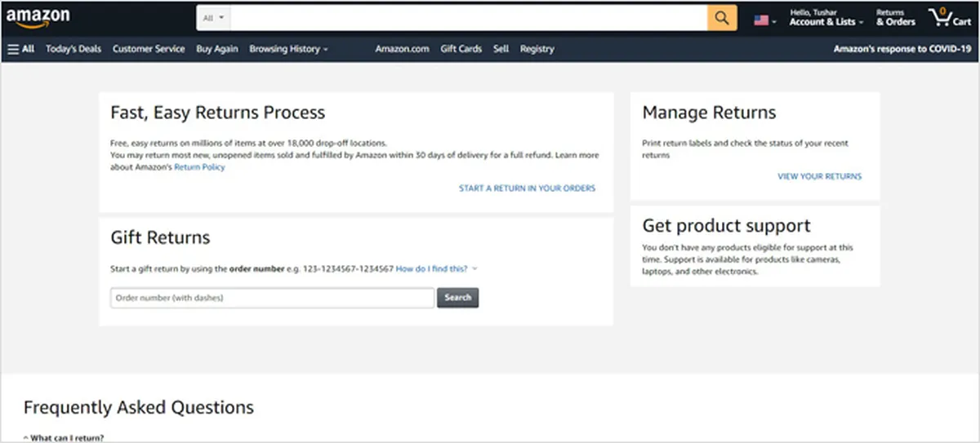Screen dimensions: 980x443
Task: Click the Amazon logo
Action: (x=38, y=18)
